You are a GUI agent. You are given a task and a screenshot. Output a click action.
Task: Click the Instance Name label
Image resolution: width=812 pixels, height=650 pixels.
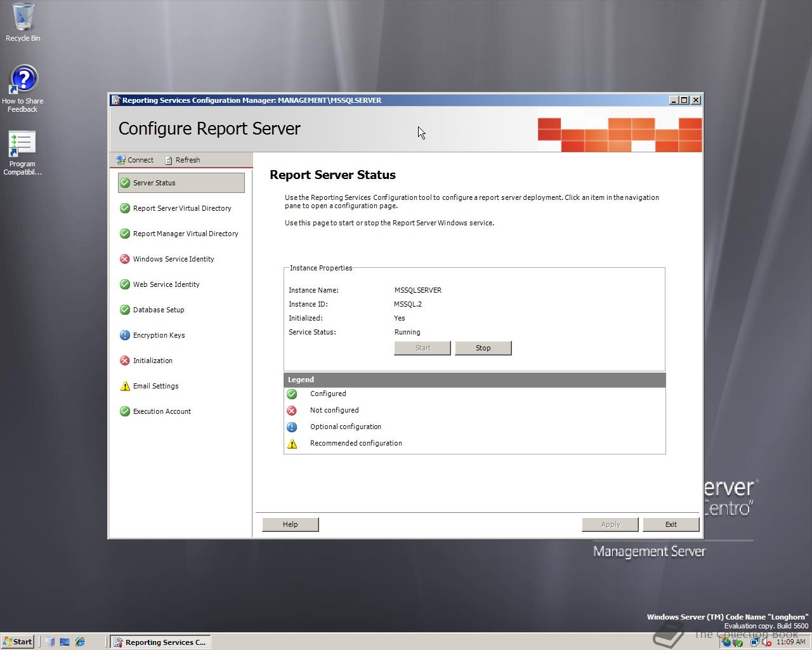(313, 290)
